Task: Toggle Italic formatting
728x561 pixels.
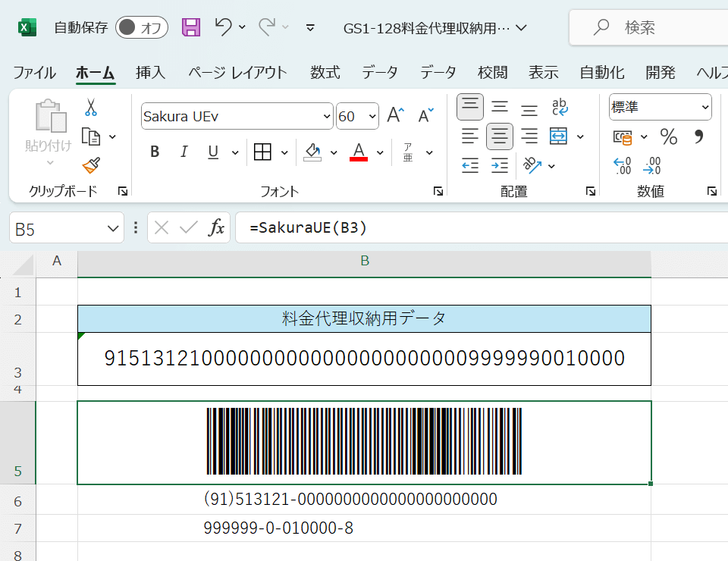Action: point(184,152)
